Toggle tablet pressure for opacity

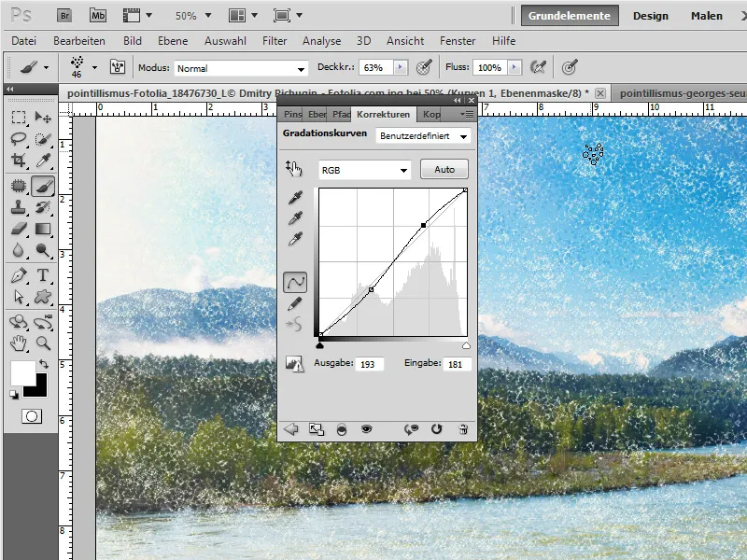coord(424,67)
